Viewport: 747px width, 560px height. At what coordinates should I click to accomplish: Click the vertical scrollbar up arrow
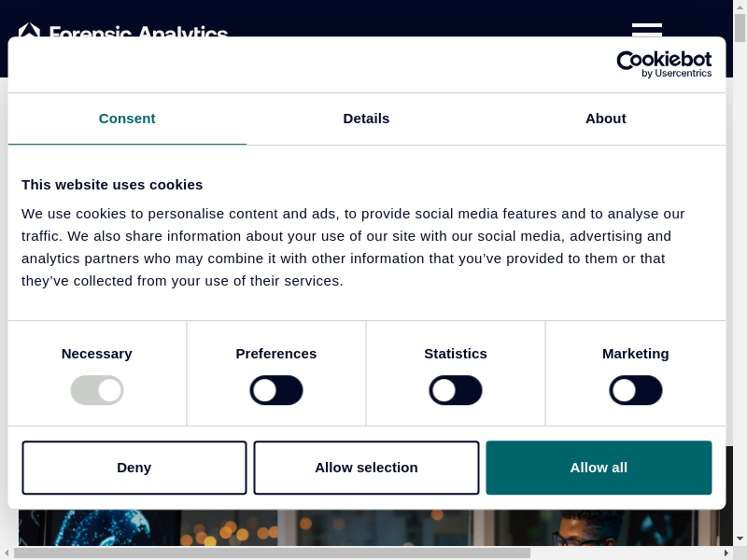740,7
